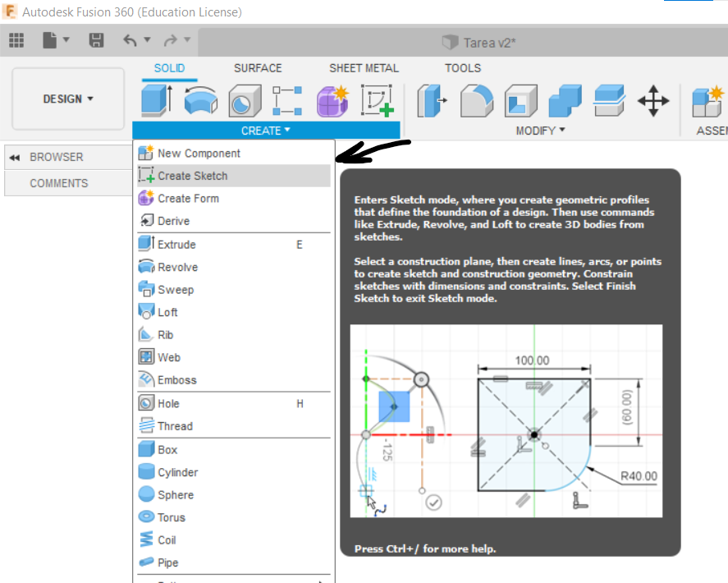Choose Emboss menu entry
This screenshot has width=728, height=583.
[x=234, y=380]
